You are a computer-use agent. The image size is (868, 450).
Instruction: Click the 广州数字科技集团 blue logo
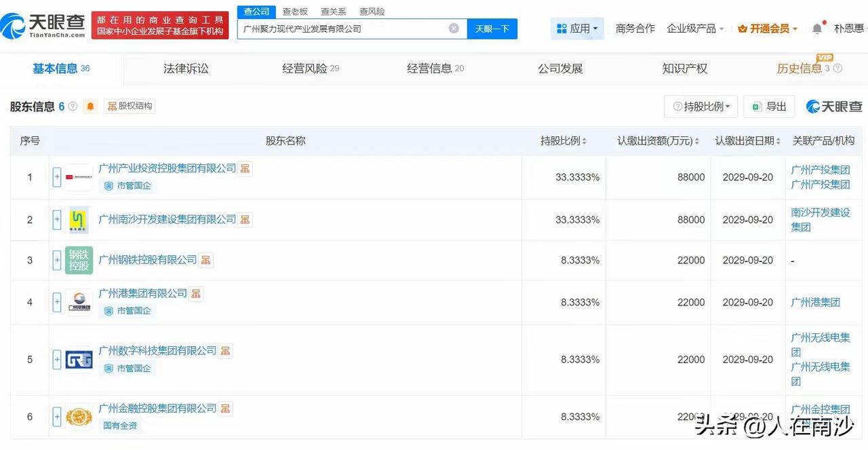[79, 360]
